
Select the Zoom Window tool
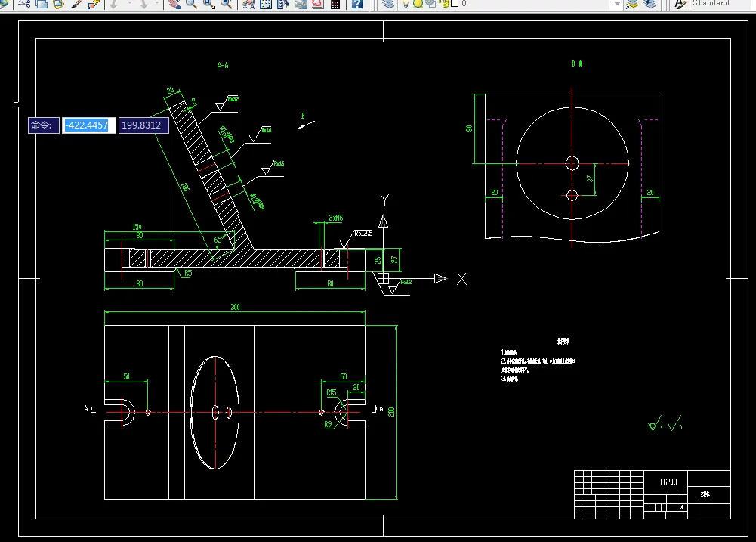[x=208, y=4]
